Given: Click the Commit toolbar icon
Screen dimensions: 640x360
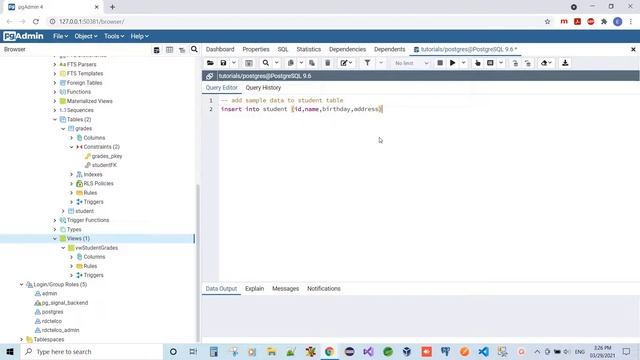Looking at the screenshot, I should (x=515, y=63).
